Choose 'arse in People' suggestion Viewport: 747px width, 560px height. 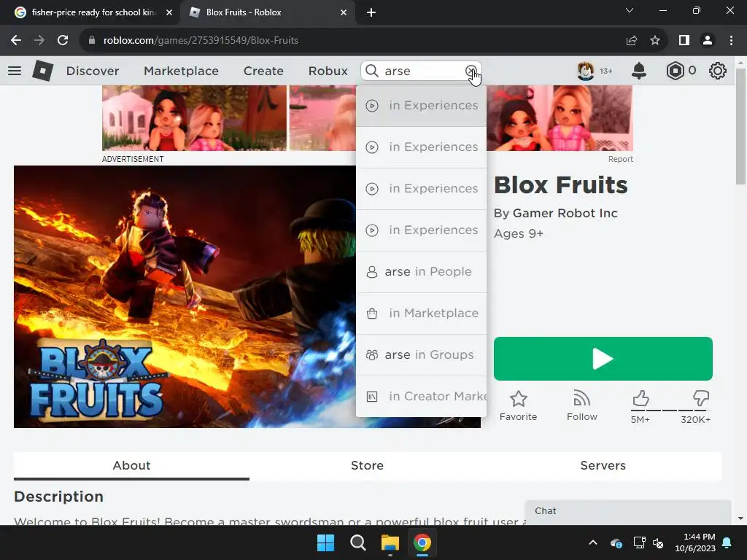[421, 272]
